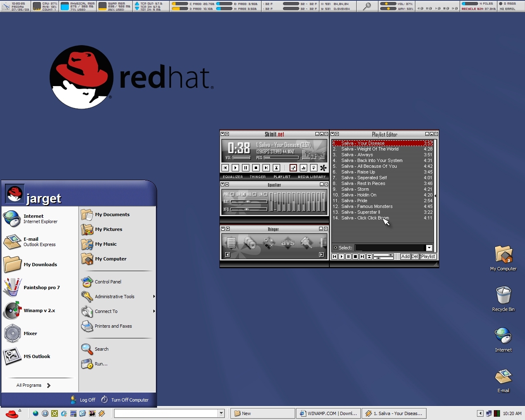Select the THINGER tab in Winamp
This screenshot has width=525, height=420.
(x=258, y=177)
